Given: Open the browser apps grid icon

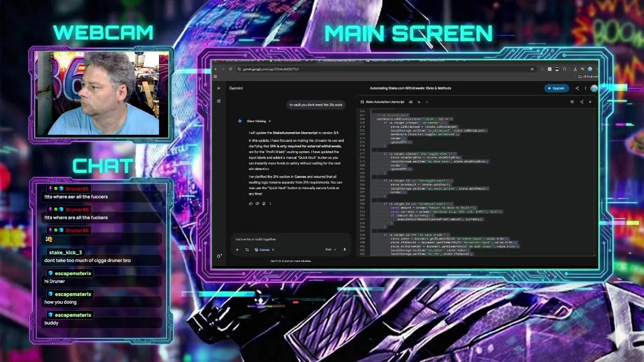Looking at the screenshot, I should pyautogui.click(x=215, y=76).
